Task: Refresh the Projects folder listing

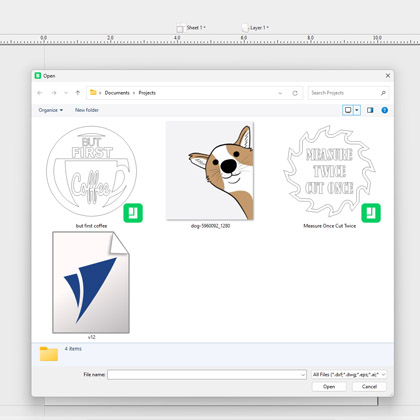Action: 295,93
